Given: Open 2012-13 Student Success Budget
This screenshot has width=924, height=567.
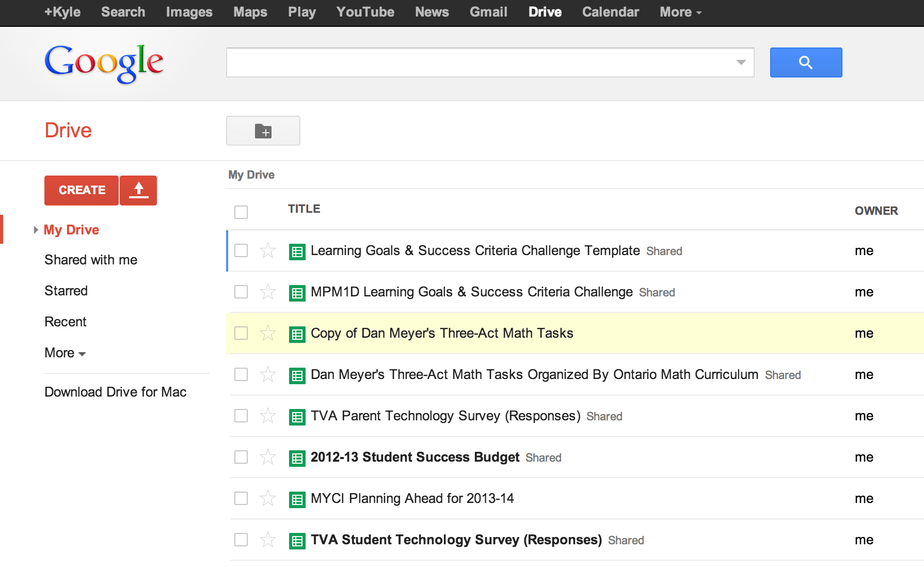Looking at the screenshot, I should coord(415,457).
